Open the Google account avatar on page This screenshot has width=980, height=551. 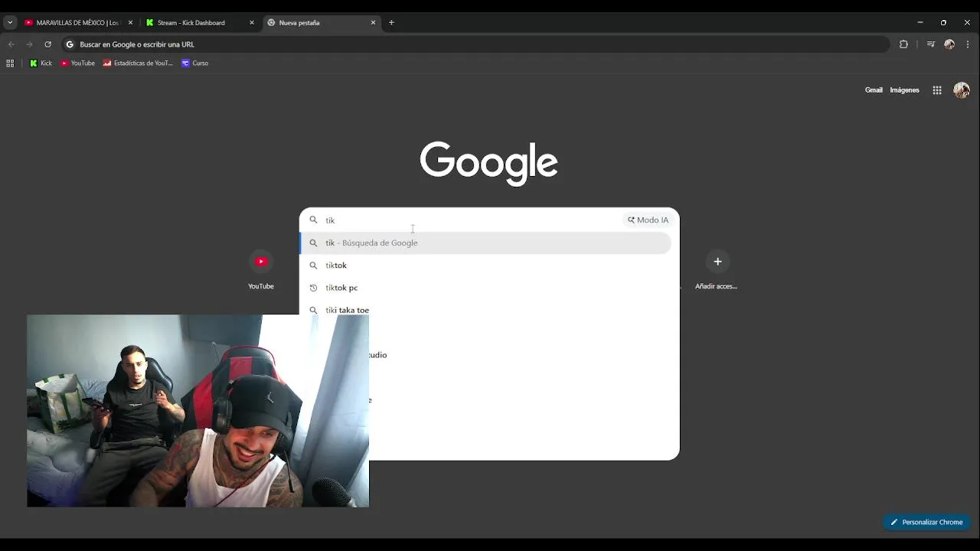(x=962, y=90)
